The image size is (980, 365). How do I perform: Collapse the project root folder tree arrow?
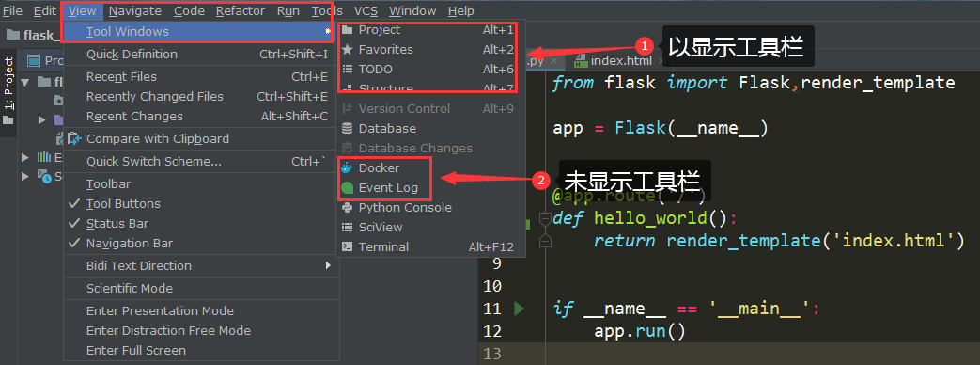(x=25, y=82)
